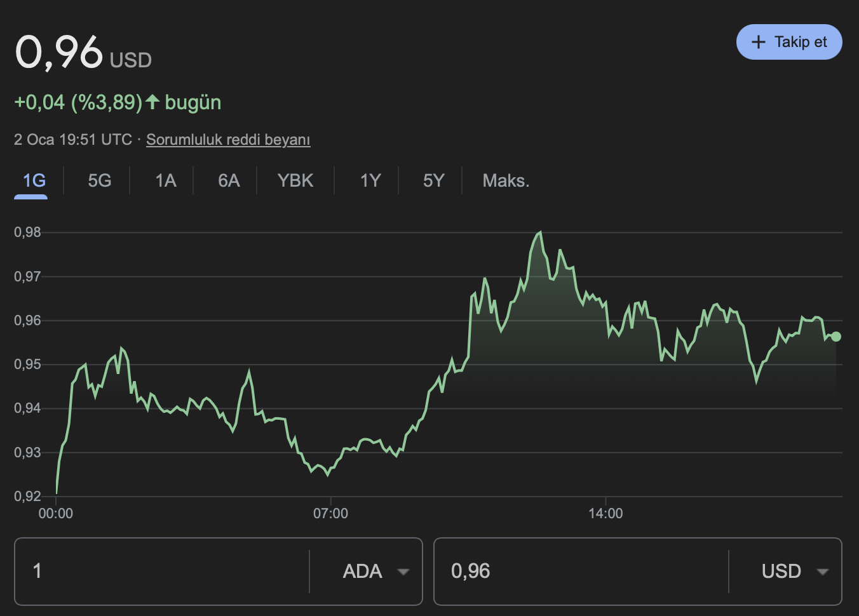
Task: Open the Sorumluluk reddi beyanı link
Action: click(x=228, y=140)
